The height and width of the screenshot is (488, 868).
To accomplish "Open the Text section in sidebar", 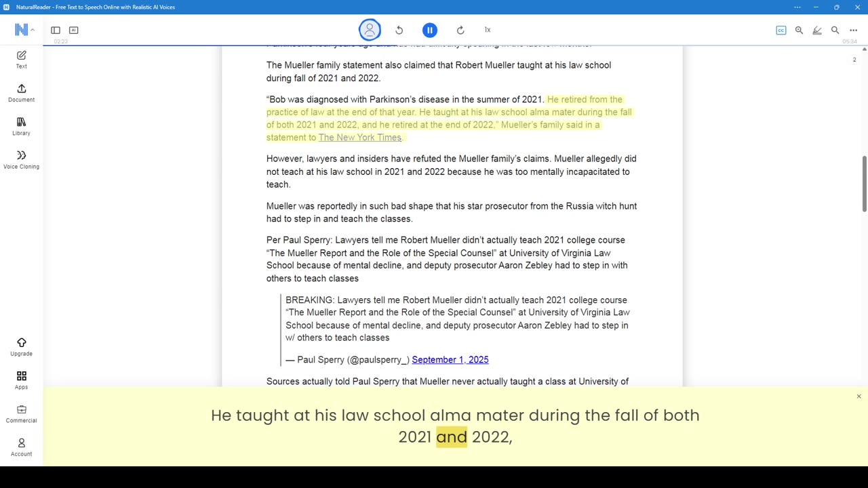I will (x=22, y=60).
